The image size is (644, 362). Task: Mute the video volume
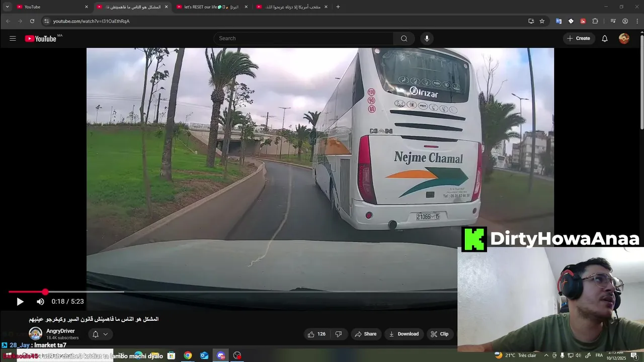click(x=40, y=302)
